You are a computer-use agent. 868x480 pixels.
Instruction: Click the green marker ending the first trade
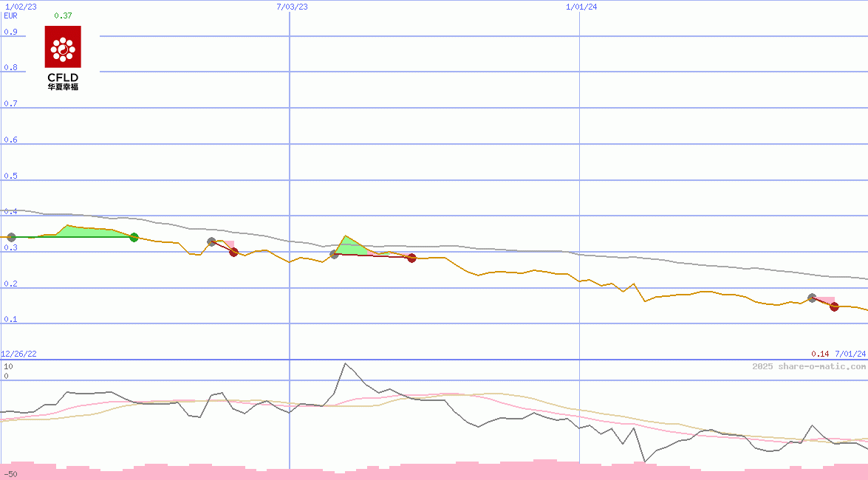(x=134, y=237)
